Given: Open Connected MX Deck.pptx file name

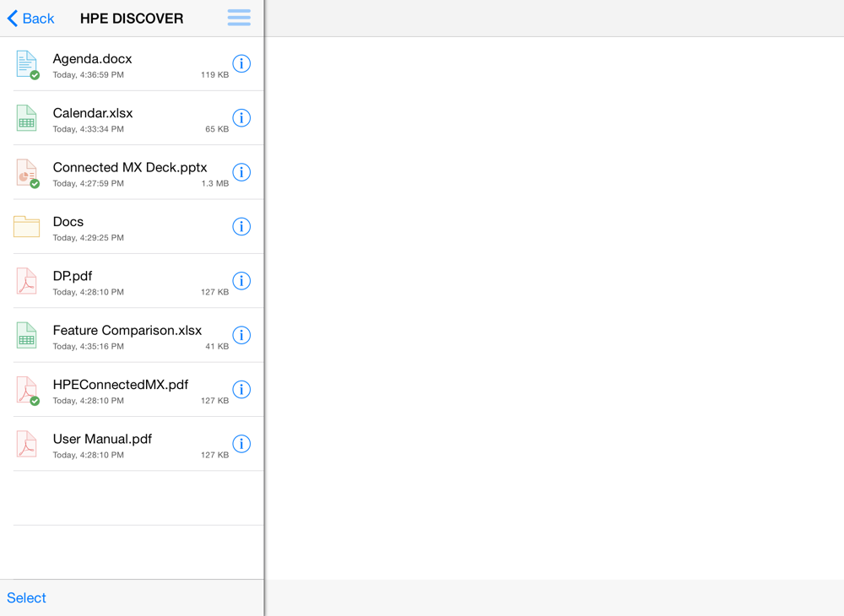Looking at the screenshot, I should click(x=130, y=167).
